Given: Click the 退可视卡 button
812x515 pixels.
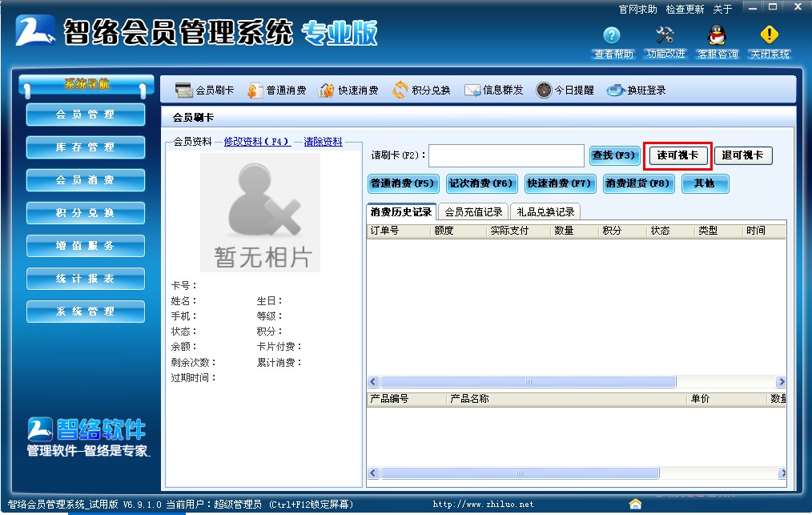Looking at the screenshot, I should pyautogui.click(x=742, y=155).
